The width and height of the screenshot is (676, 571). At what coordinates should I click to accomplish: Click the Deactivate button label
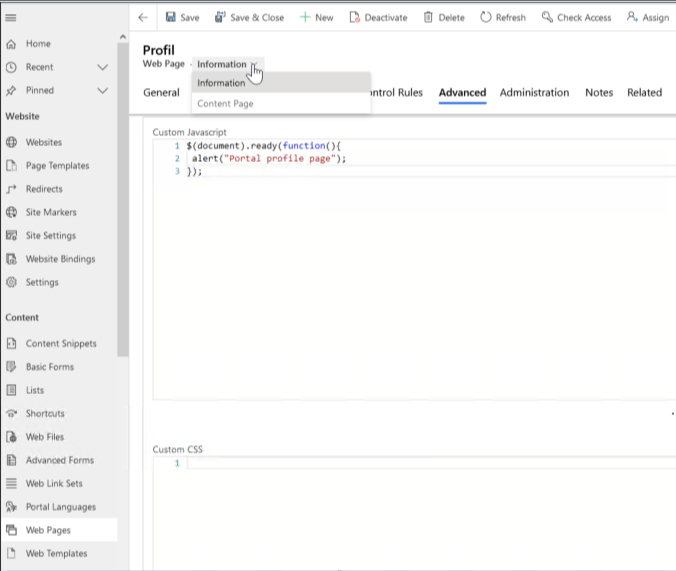(x=386, y=18)
